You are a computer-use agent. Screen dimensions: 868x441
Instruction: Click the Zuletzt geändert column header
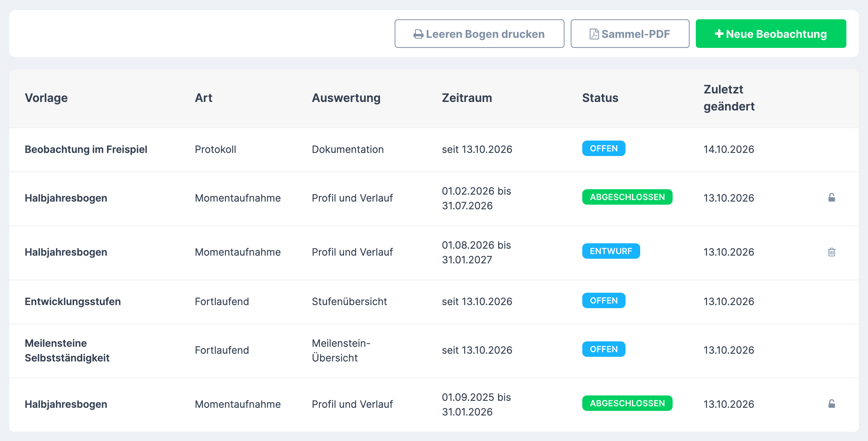[729, 98]
